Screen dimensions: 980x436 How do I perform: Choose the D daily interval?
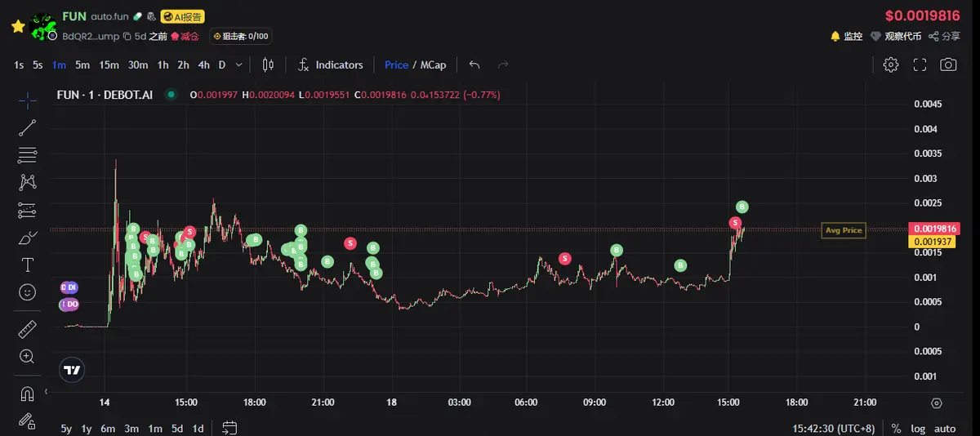tap(221, 65)
